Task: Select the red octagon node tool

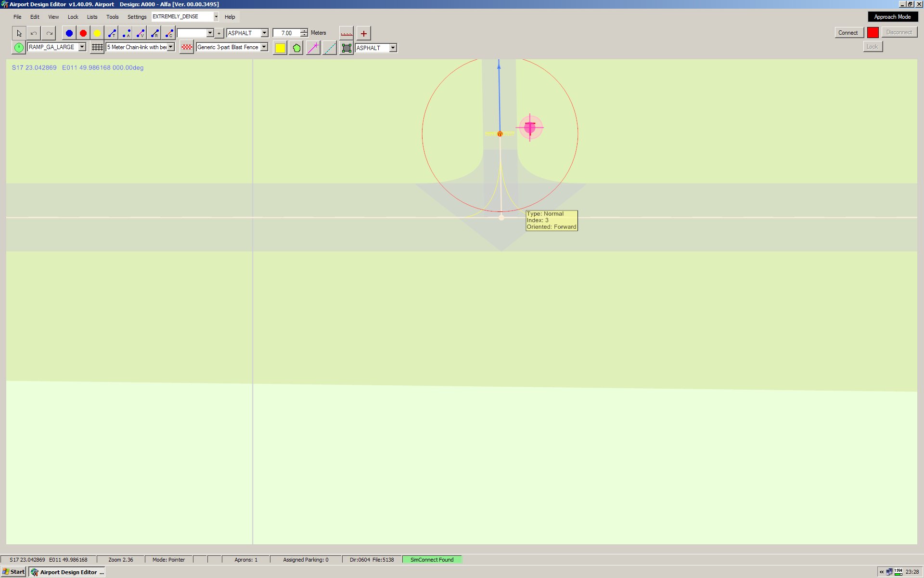Action: coord(83,33)
